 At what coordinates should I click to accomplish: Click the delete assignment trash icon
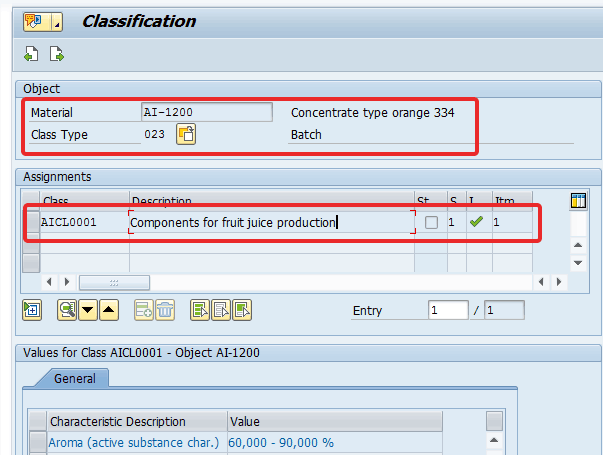click(x=165, y=310)
